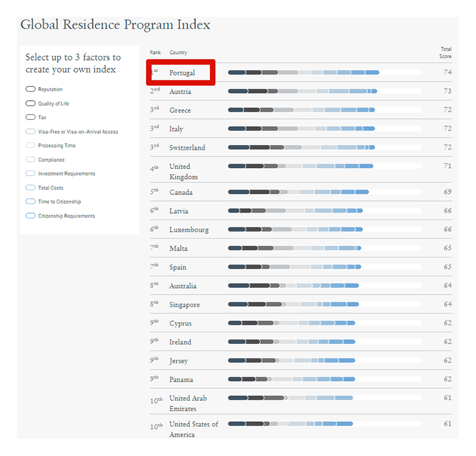Click the Malta country name
Image resolution: width=476 pixels, height=456 pixels.
[179, 248]
